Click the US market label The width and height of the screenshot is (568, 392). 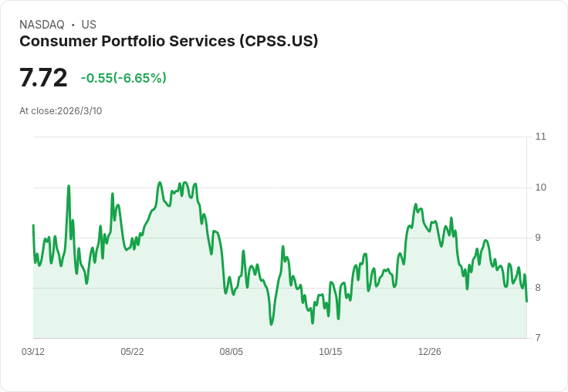coord(89,25)
